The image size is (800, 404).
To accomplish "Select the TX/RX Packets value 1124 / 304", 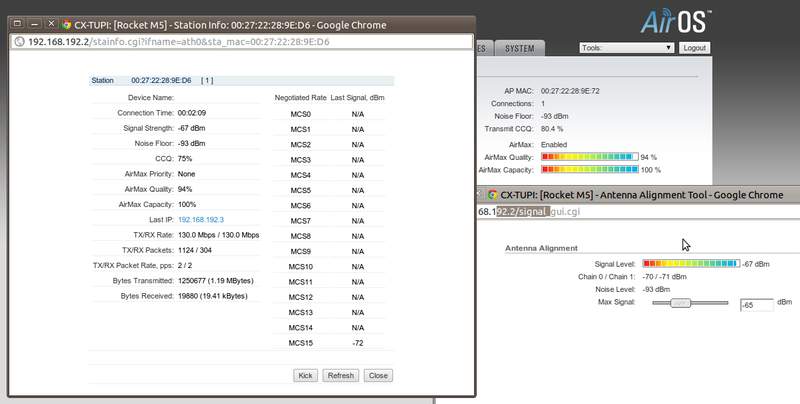I will coord(195,250).
